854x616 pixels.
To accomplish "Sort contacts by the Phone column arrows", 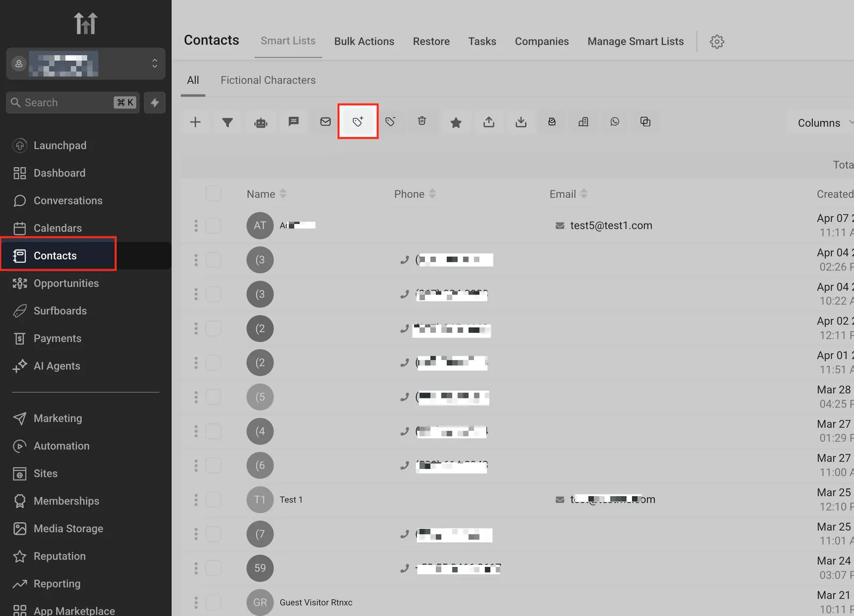I will [x=432, y=194].
